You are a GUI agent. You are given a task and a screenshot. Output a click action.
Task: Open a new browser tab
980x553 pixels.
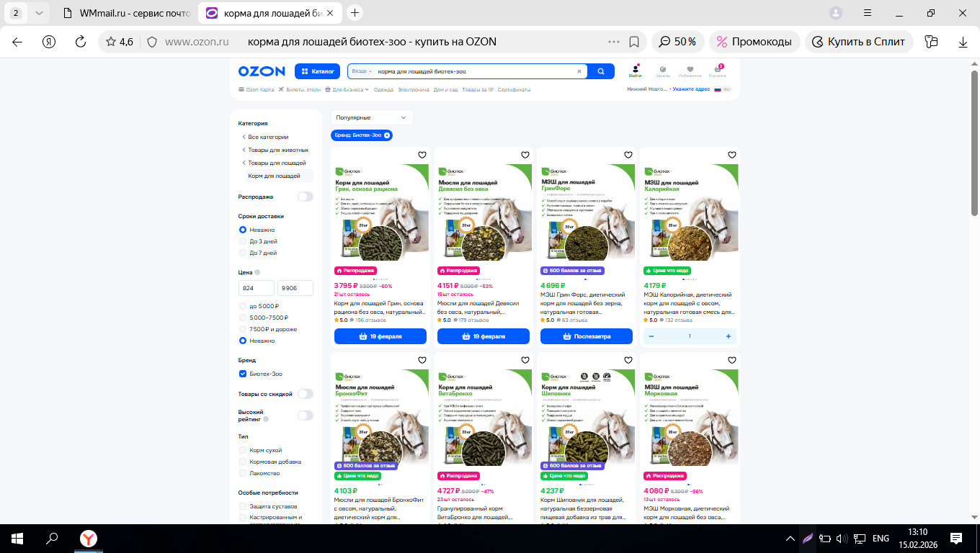(x=355, y=13)
